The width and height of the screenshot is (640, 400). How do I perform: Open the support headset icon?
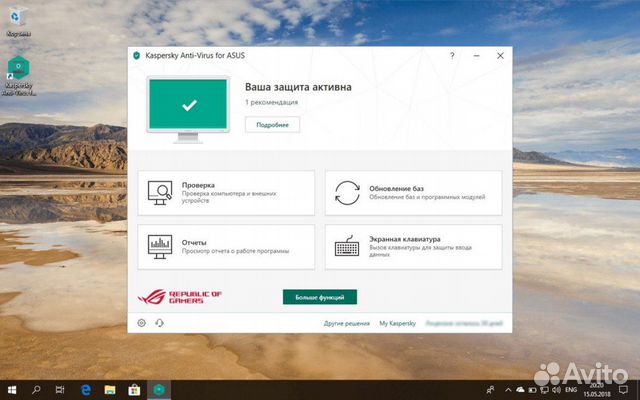pos(160,323)
